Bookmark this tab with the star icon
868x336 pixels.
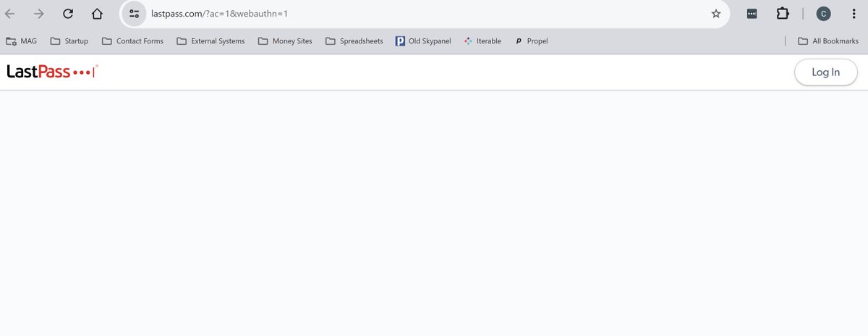[x=716, y=14]
